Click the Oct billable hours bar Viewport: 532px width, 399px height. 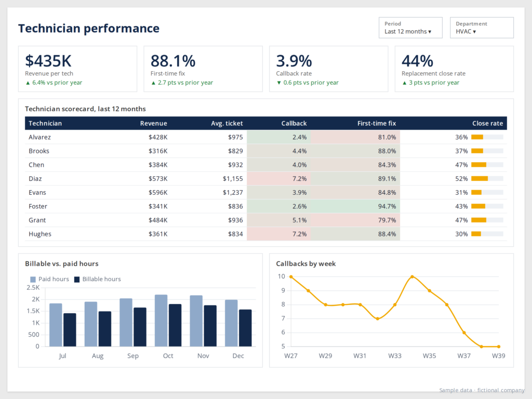175,325
